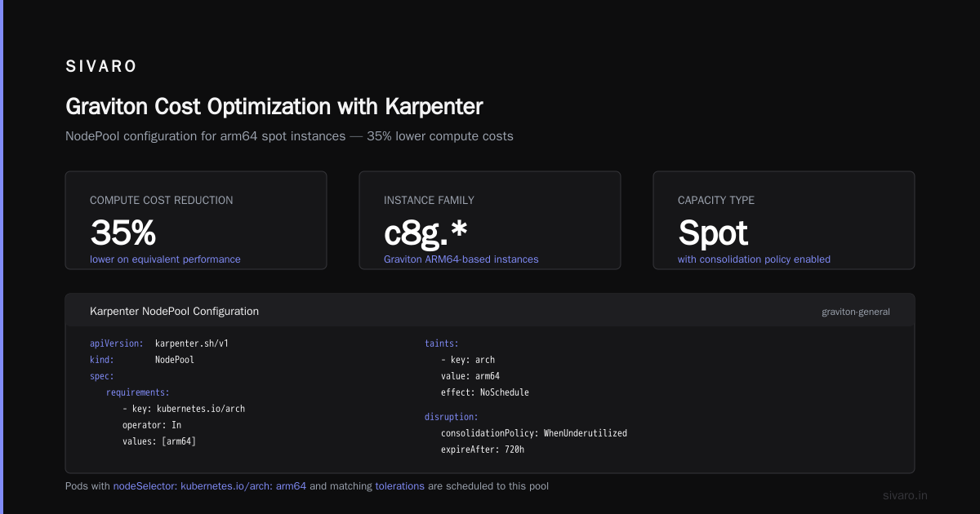Click the graviton-general pool name tag
Screen dimensions: 980x514
[856, 312]
